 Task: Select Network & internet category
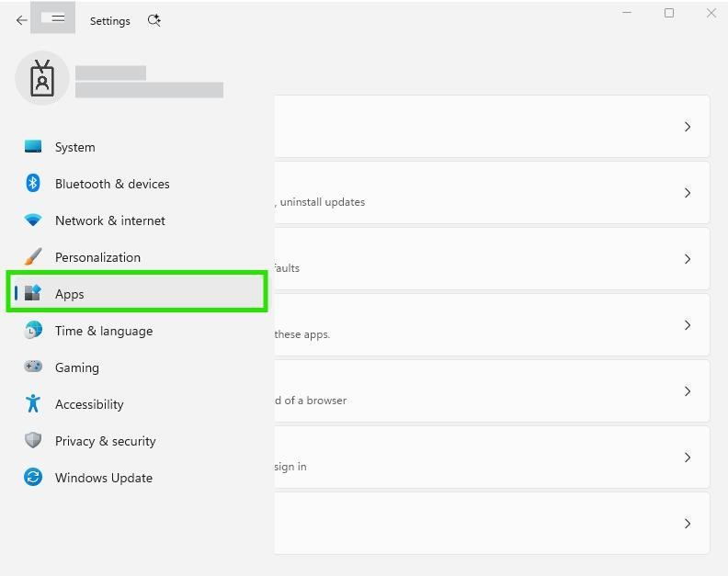(x=136, y=220)
